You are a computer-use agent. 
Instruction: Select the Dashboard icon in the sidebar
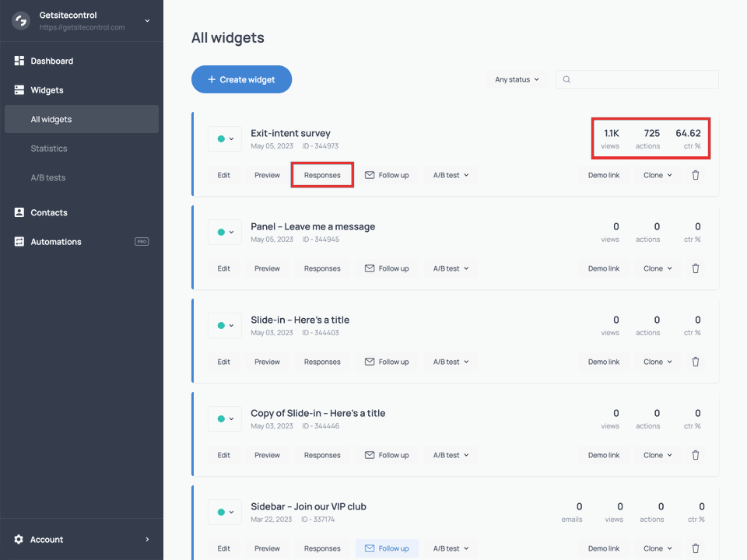[x=19, y=61]
